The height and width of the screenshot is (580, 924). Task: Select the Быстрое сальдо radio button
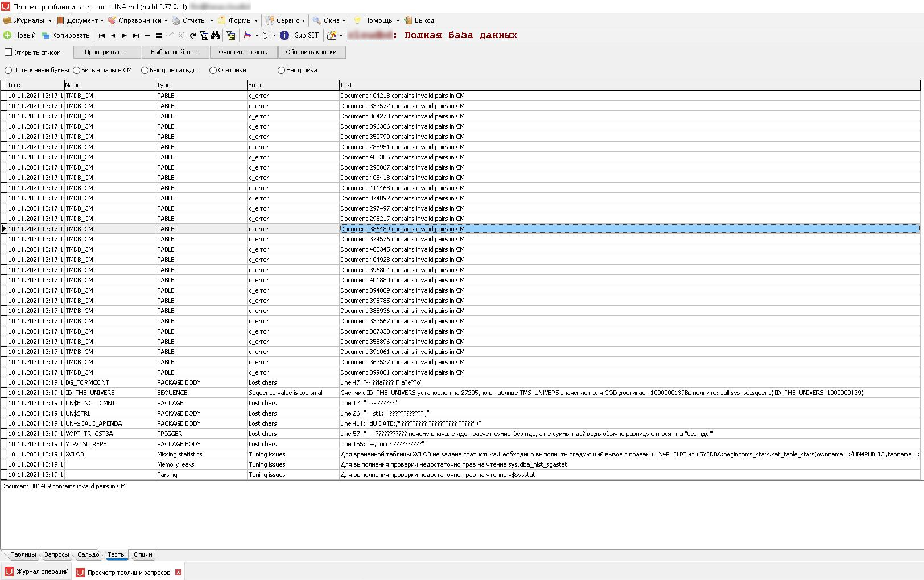[x=145, y=70]
